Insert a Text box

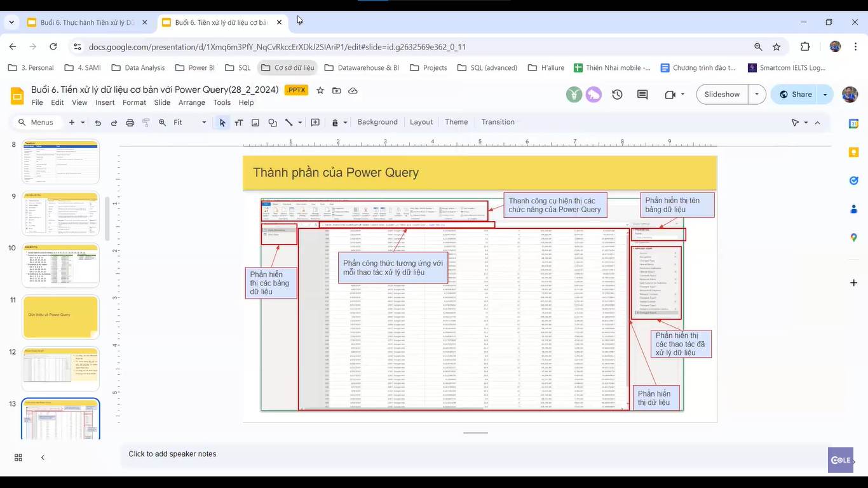click(239, 123)
